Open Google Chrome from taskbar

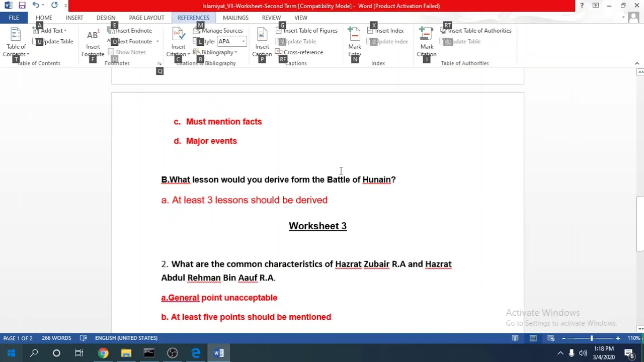point(103,353)
